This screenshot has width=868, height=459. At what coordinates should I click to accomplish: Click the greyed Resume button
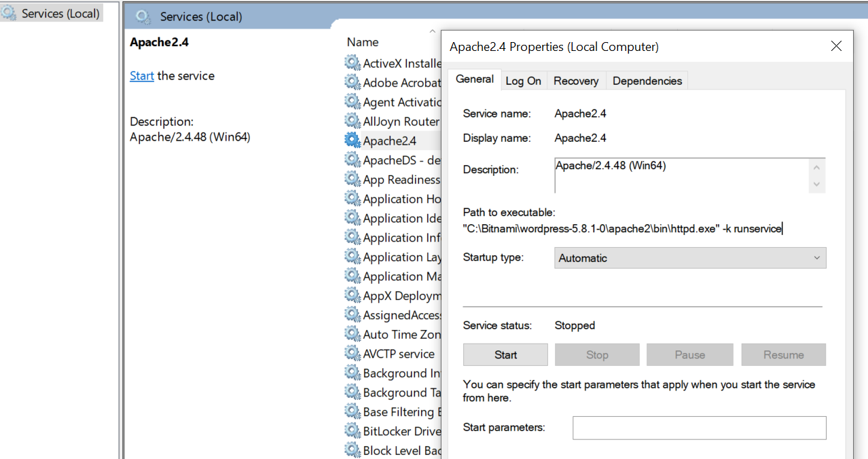pos(784,354)
